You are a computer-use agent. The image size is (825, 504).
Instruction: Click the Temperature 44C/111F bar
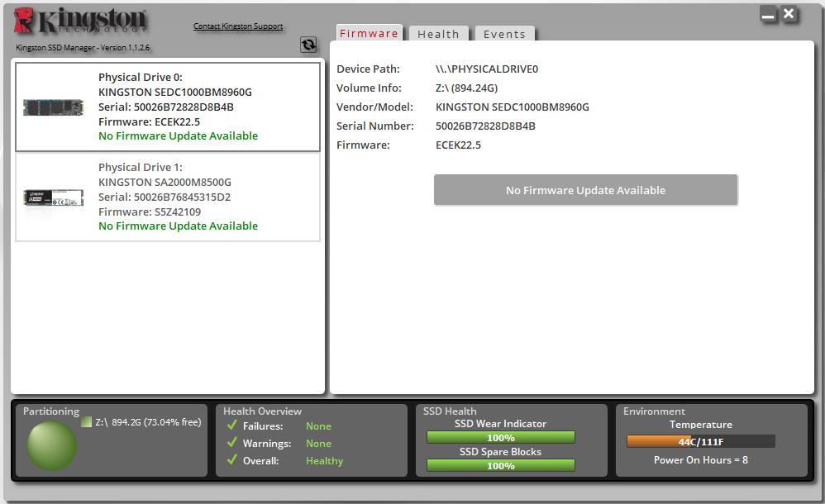700,441
